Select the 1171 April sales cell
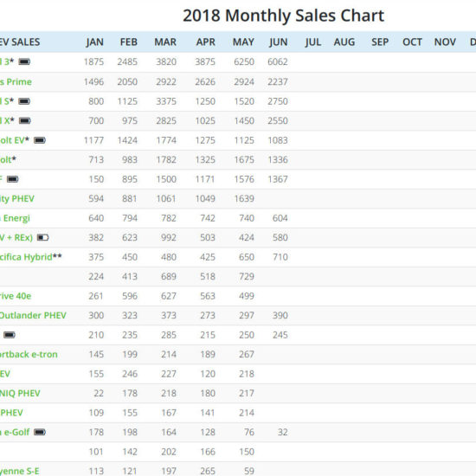The image size is (476, 476). 205,179
